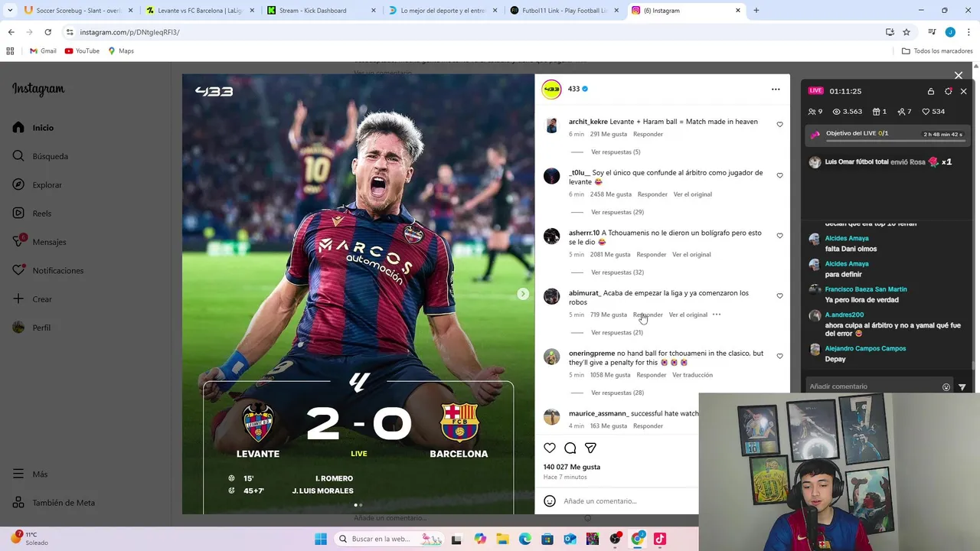Like abimurat_'s comment heart
Screen dimensions: 980x551
tap(779, 295)
